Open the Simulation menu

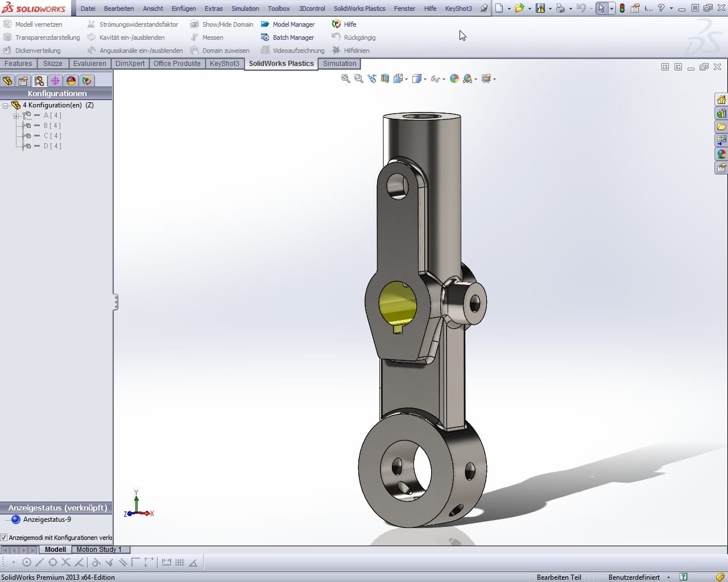tap(245, 9)
